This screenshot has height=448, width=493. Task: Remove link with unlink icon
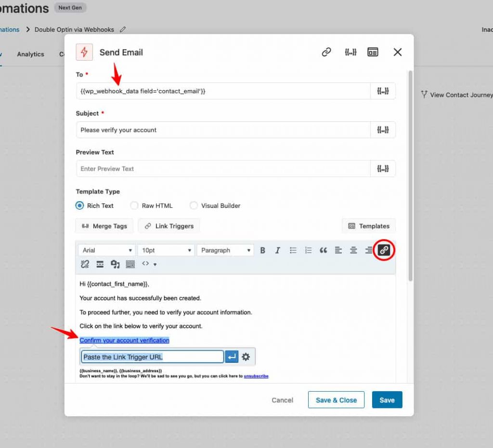pyautogui.click(x=85, y=264)
